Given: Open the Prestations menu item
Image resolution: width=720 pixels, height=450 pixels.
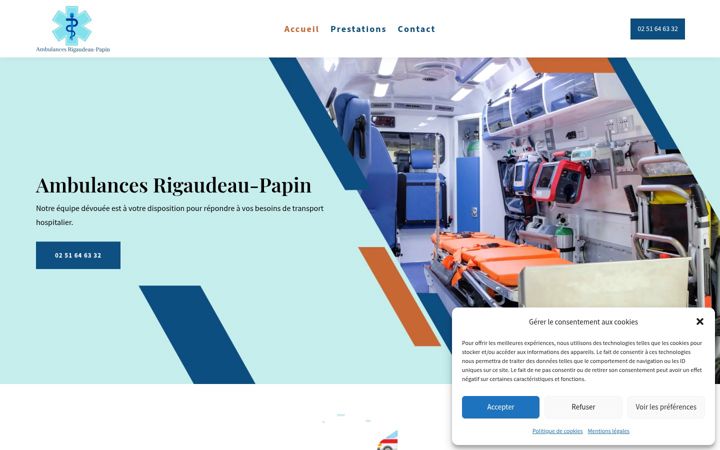Looking at the screenshot, I should pyautogui.click(x=358, y=29).
